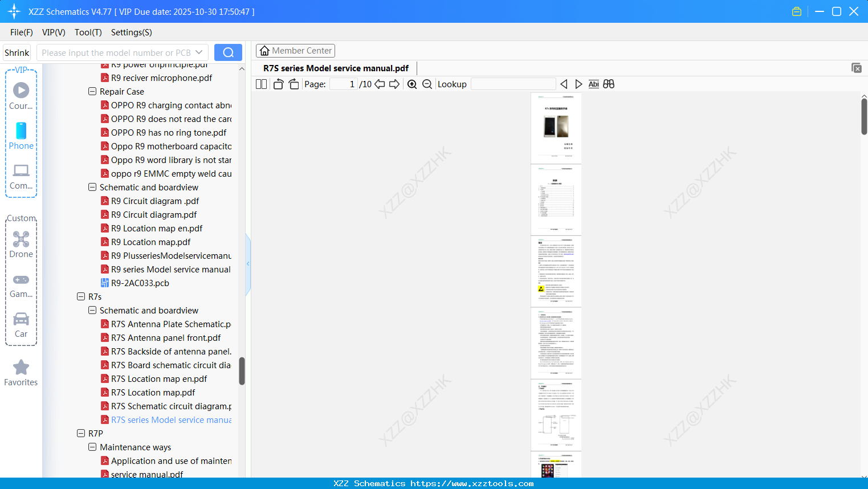Zoom out of the PDF
The height and width of the screenshot is (489, 868).
427,84
